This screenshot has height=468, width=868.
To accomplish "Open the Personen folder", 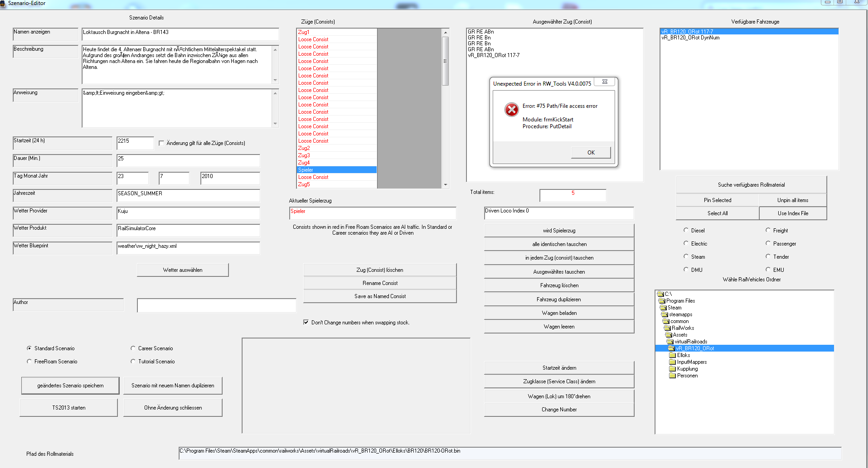I will click(687, 376).
